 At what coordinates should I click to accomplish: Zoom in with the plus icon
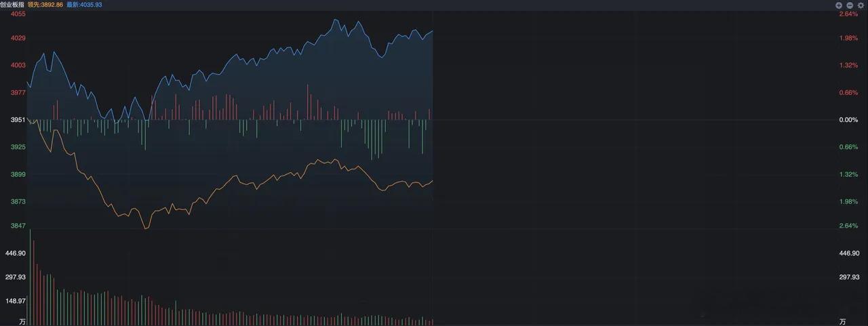839,5
